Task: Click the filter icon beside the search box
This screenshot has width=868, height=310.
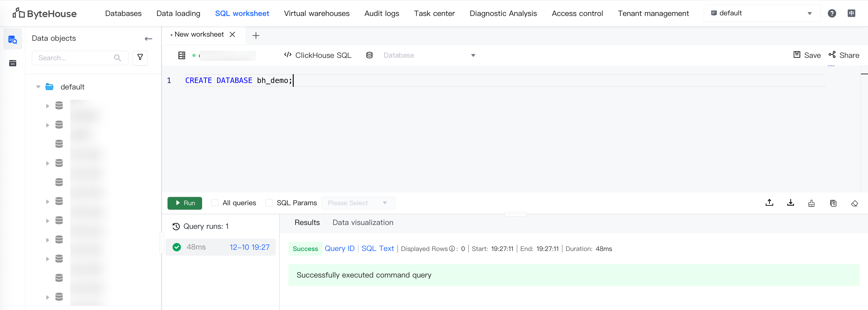Action: coord(140,58)
